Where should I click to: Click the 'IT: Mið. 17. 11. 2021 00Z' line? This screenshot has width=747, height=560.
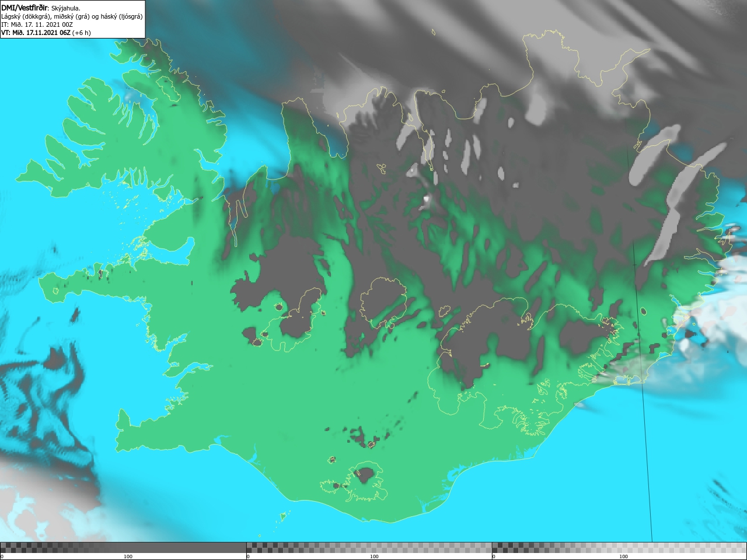coord(37,24)
